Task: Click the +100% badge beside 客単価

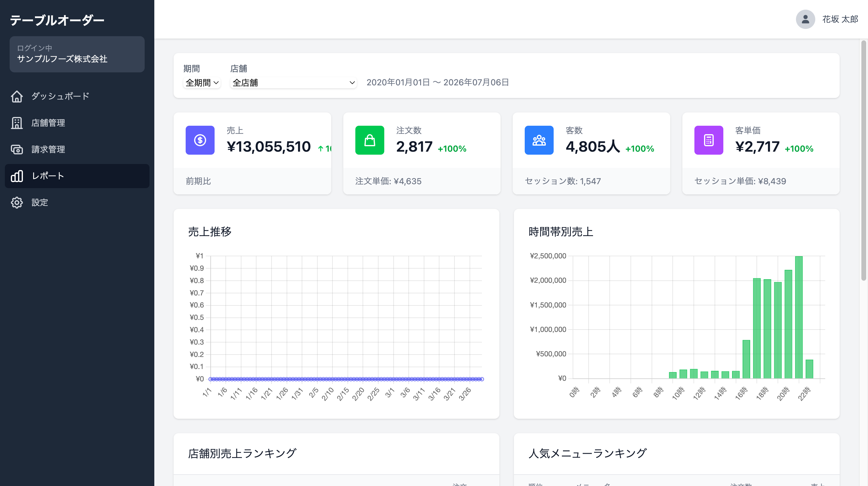Action: [799, 149]
